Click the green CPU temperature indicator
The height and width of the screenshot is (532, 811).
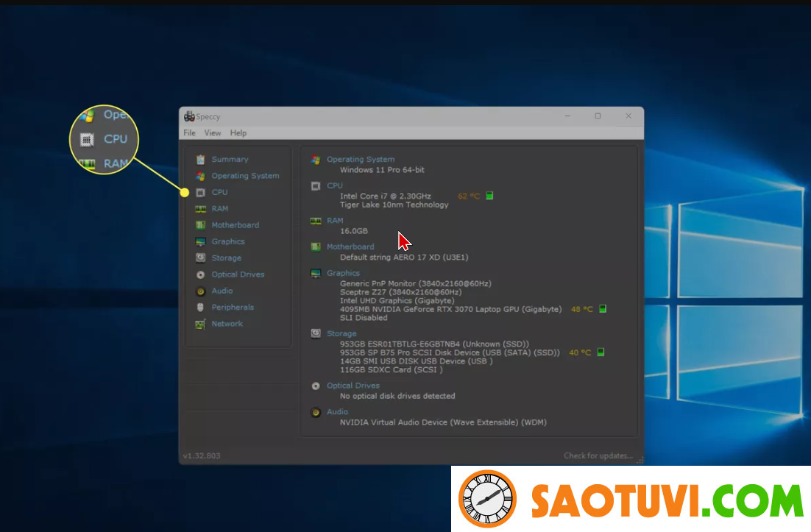point(489,196)
